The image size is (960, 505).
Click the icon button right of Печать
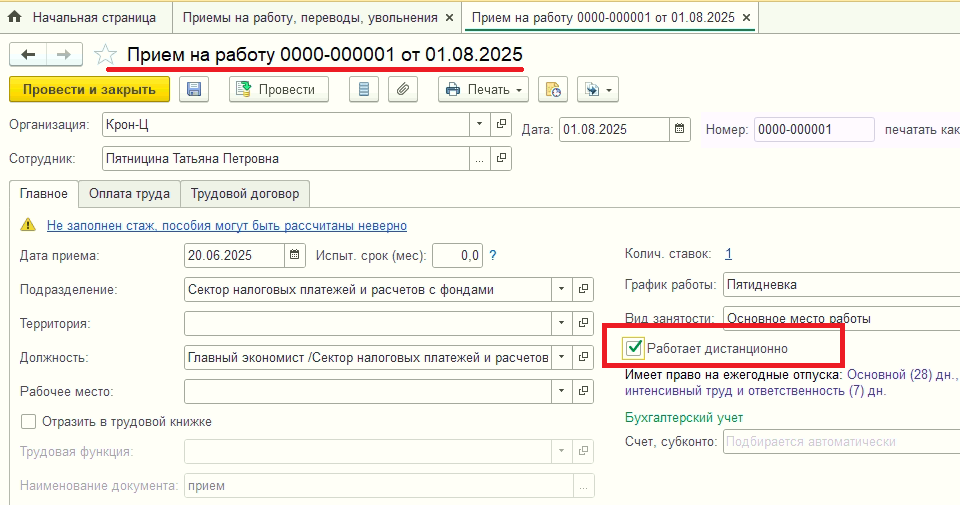553,89
